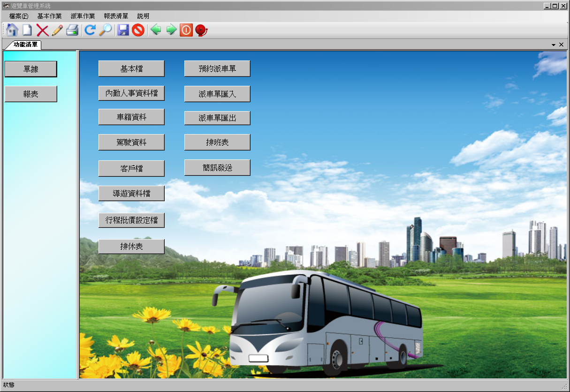Open the 基本作業 menu
Viewport: 570px width, 392px height.
(49, 16)
